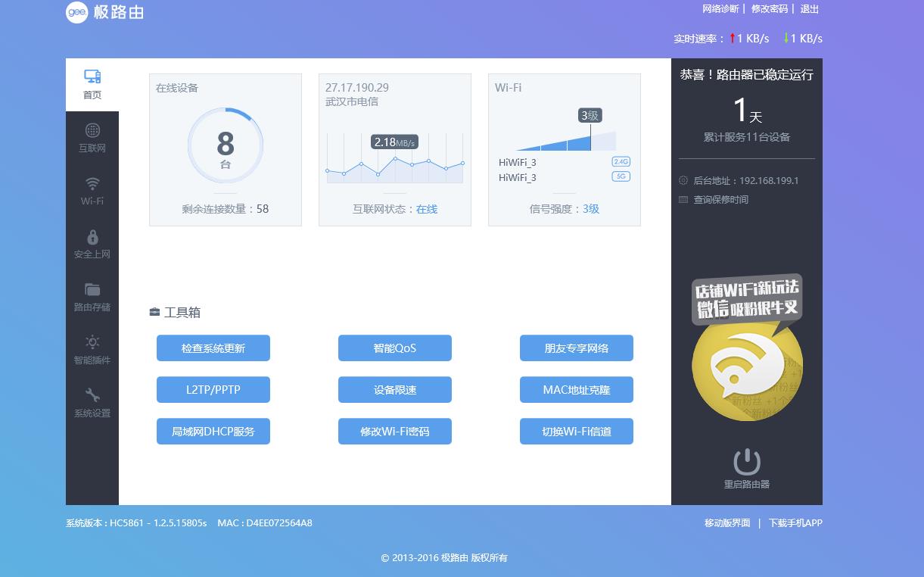Screen dimensions: 924x577
Task: Click 退出 to log out
Action: click(809, 9)
